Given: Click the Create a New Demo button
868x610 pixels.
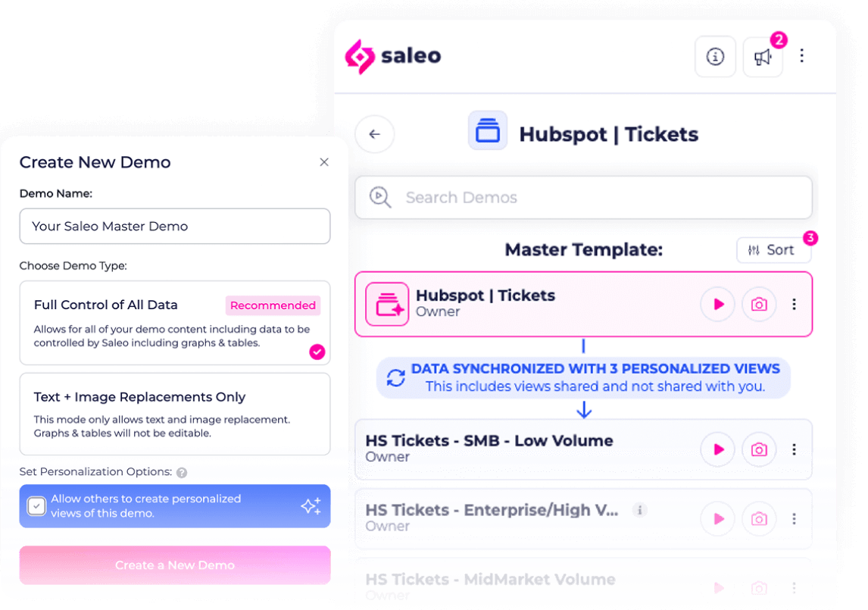Looking at the screenshot, I should click(x=175, y=565).
